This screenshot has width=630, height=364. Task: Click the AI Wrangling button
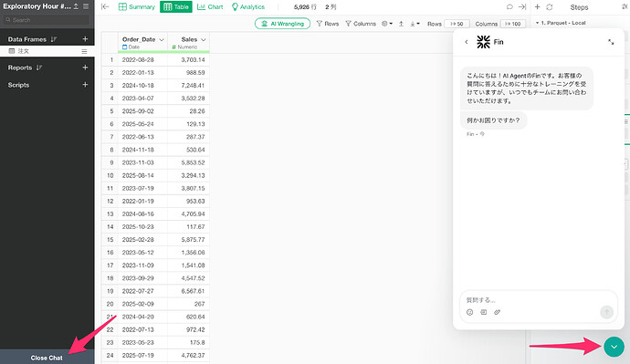click(x=282, y=24)
